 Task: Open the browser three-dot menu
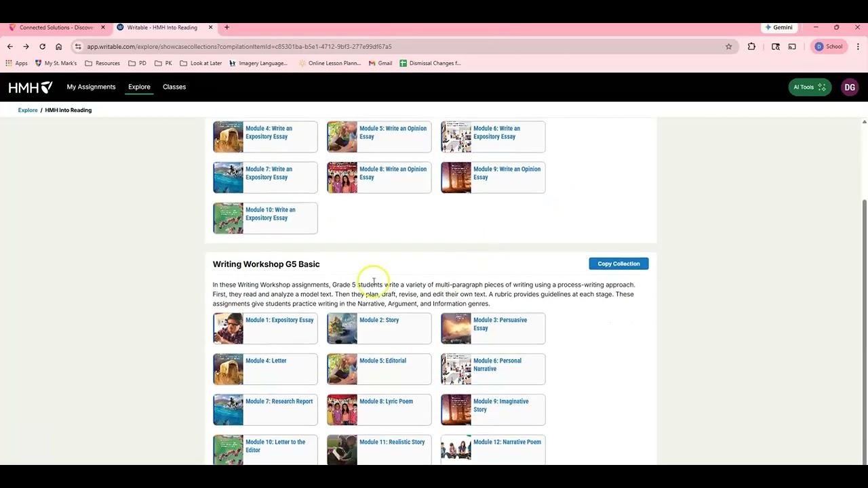tap(858, 47)
